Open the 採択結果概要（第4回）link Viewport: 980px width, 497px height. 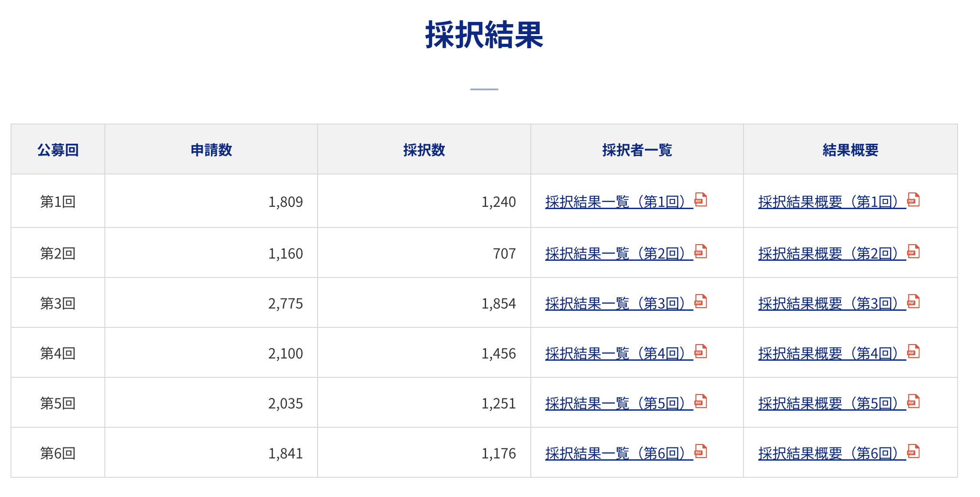832,354
